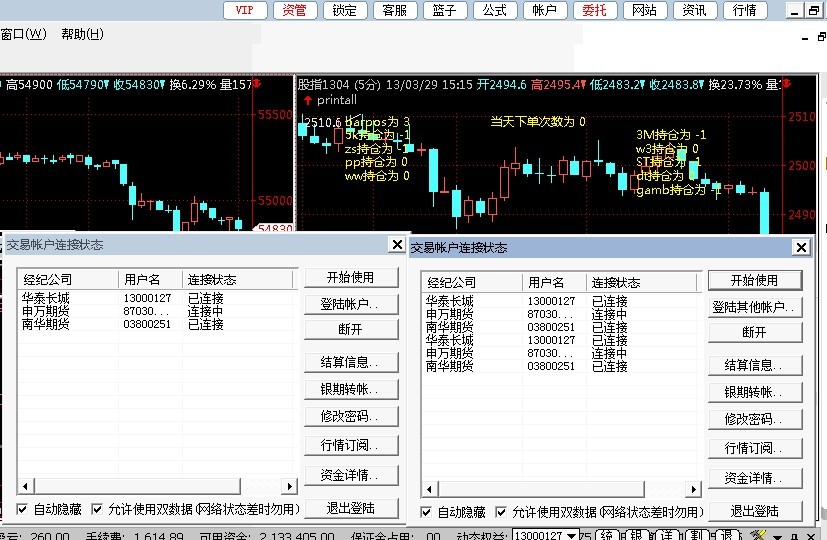Open the 帐户 account button

545,10
